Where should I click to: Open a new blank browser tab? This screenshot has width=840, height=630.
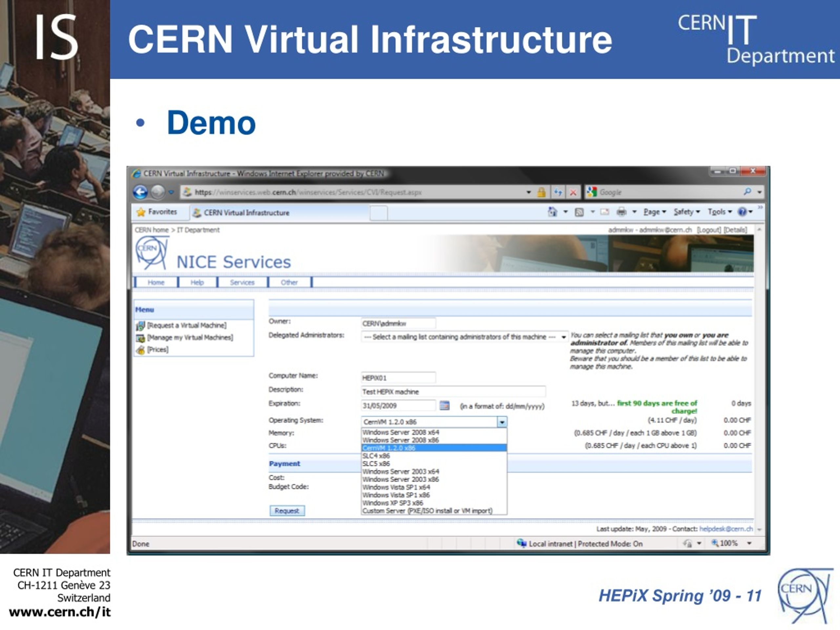(x=379, y=213)
